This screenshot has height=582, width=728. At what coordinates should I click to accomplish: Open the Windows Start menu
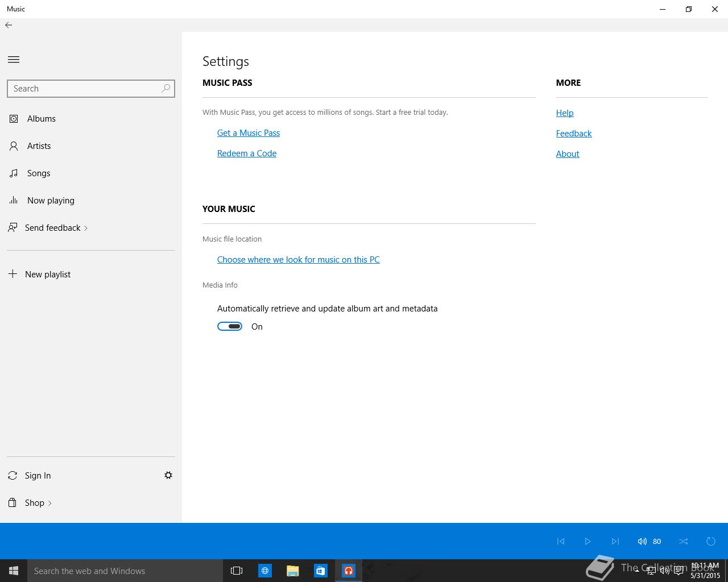14,571
